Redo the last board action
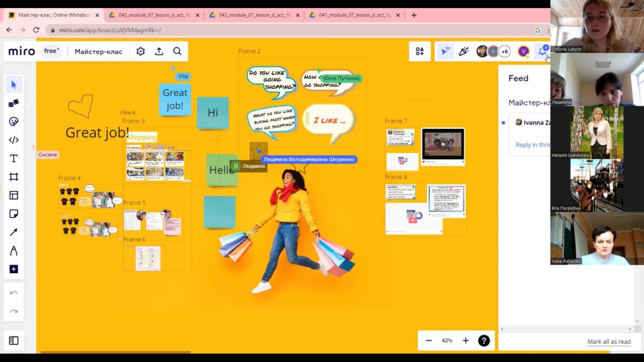The image size is (644, 362). click(x=14, y=312)
